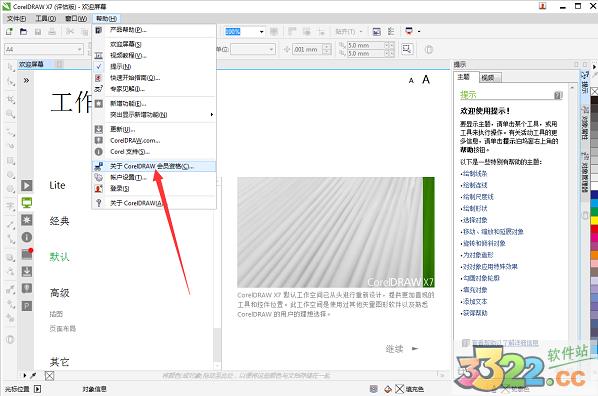The width and height of the screenshot is (598, 396).
Task: Click the Hints panel help icon
Action: 558,95
